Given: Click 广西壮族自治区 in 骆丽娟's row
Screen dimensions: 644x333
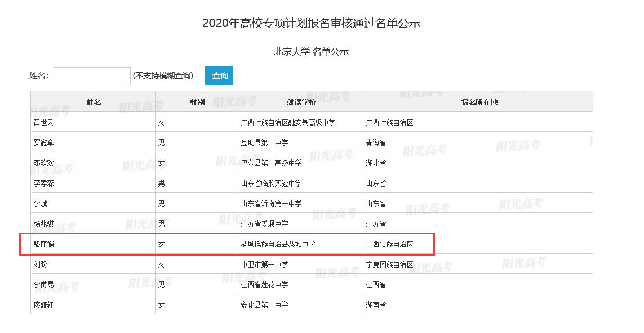Looking at the screenshot, I should coord(389,245).
